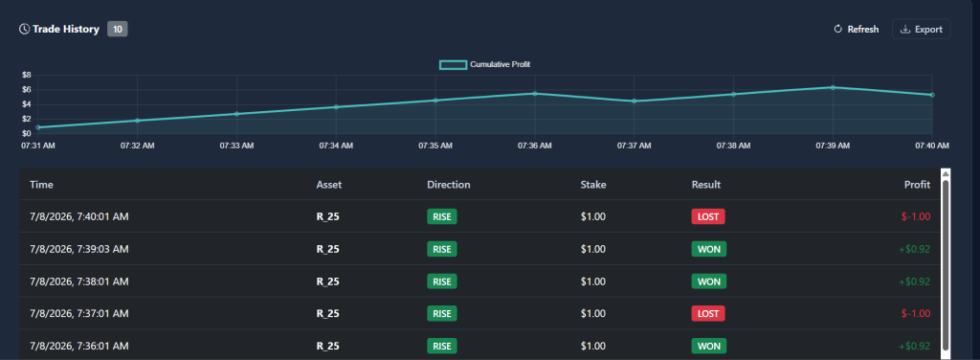Image resolution: width=980 pixels, height=360 pixels.
Task: Click the $1.00 stake in the 7:37:01 row
Action: [x=592, y=313]
